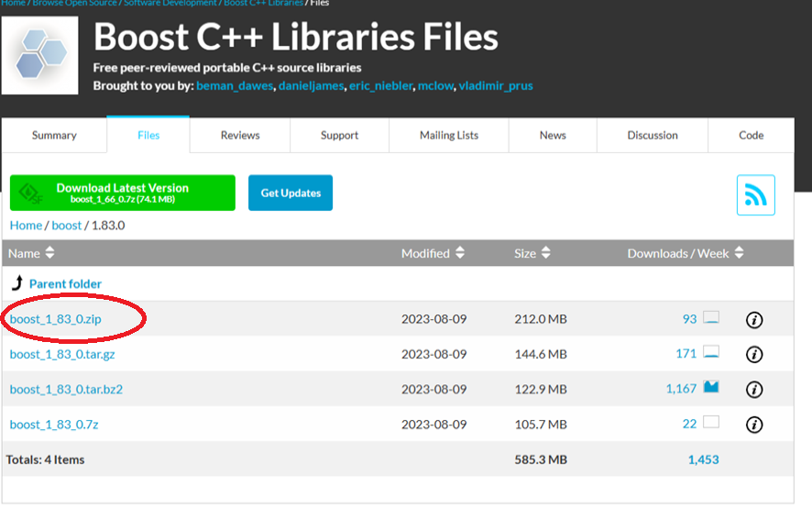812x508 pixels.
Task: Click info icon for boost_1_83_0.tar.gz
Action: [x=754, y=355]
